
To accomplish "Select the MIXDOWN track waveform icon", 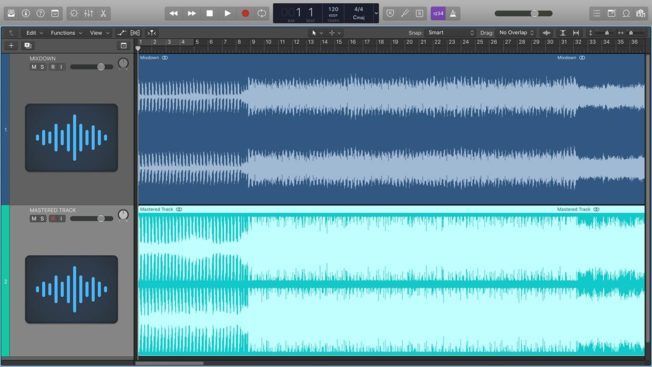I will [x=72, y=138].
